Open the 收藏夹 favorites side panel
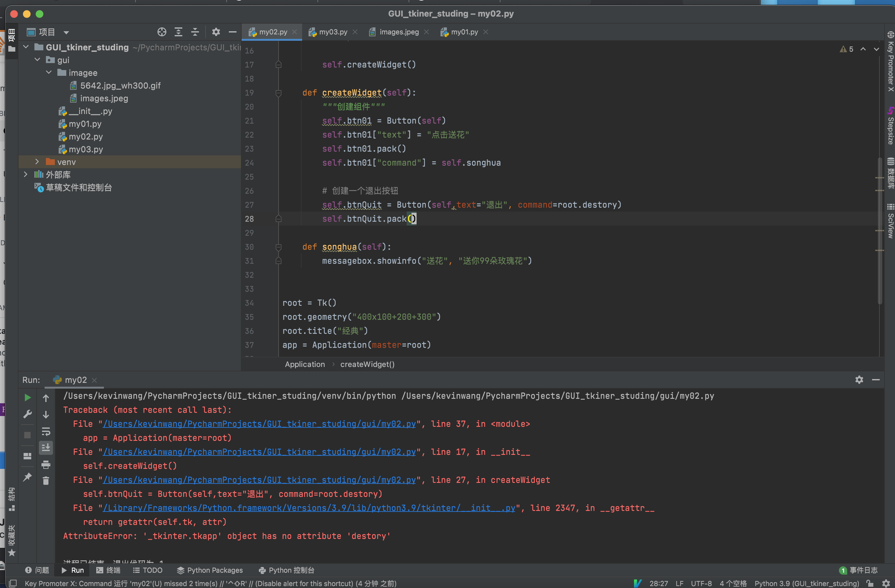The image size is (895, 588). click(x=12, y=540)
